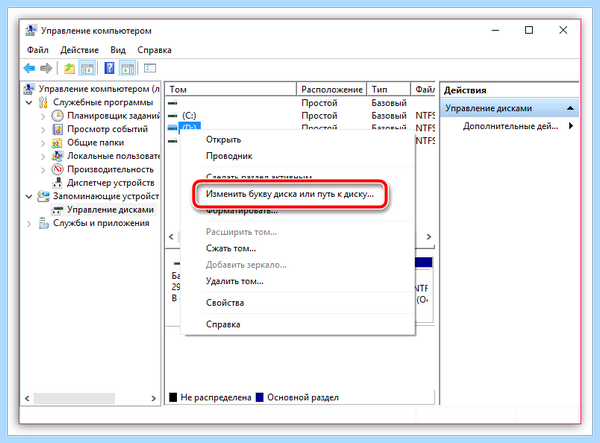
Task: Collapse the Запоминающие устройства node
Action: (x=29, y=197)
